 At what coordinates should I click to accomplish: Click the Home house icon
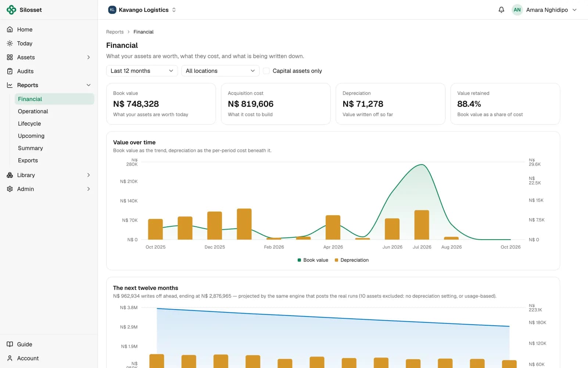point(10,29)
